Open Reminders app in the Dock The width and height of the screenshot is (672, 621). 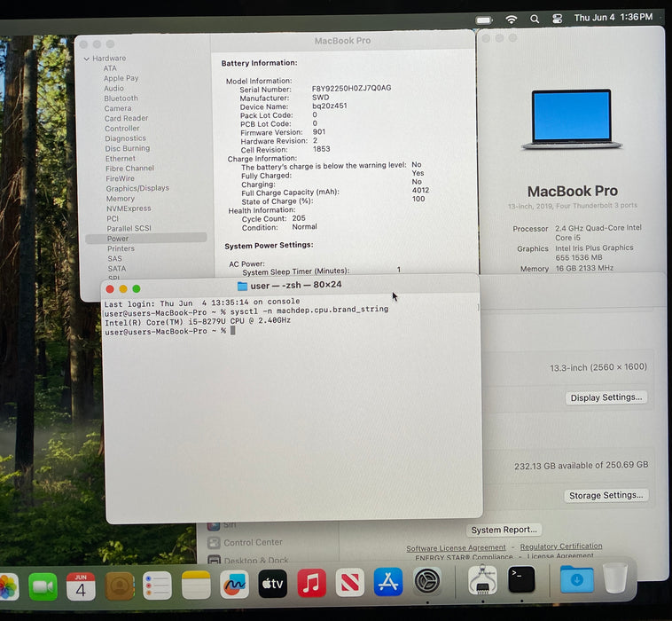tap(157, 586)
